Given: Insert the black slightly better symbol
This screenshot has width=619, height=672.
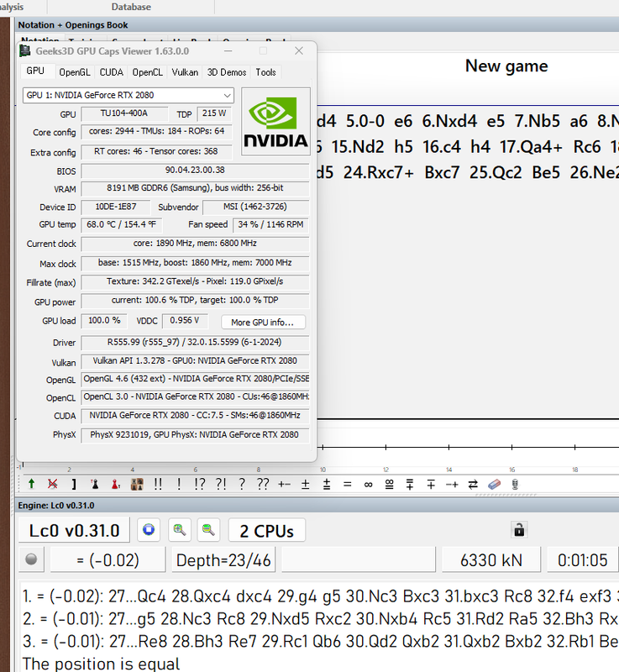Looking at the screenshot, I should click(410, 485).
